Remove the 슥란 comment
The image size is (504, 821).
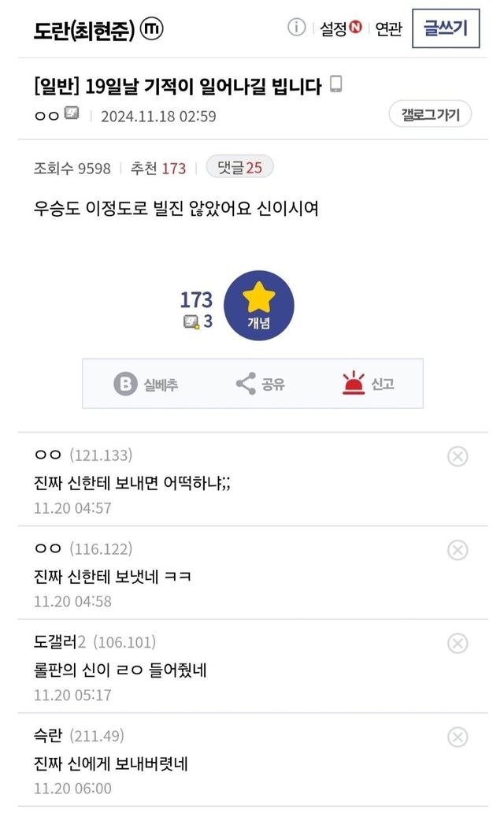tap(458, 737)
